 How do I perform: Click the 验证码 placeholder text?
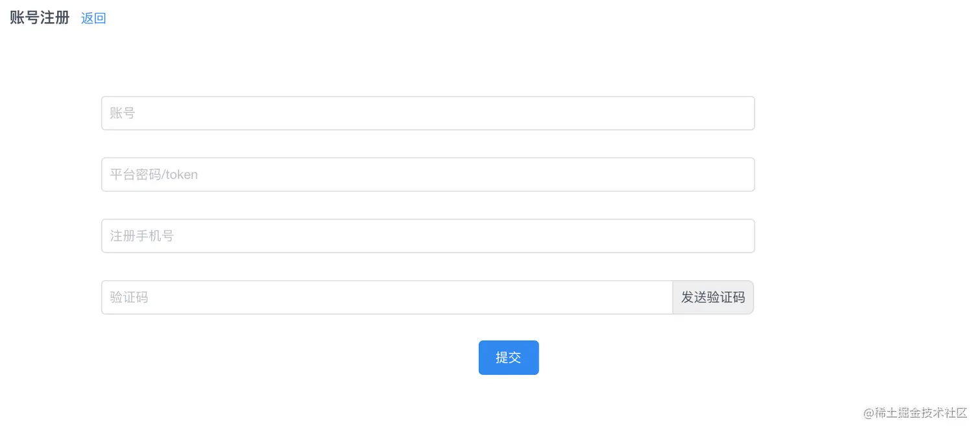point(129,297)
